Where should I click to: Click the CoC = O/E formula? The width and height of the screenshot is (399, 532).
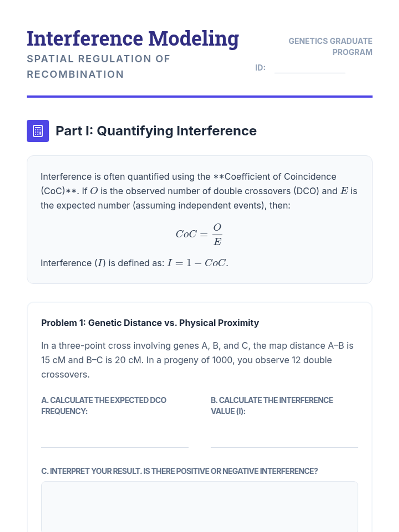click(199, 234)
